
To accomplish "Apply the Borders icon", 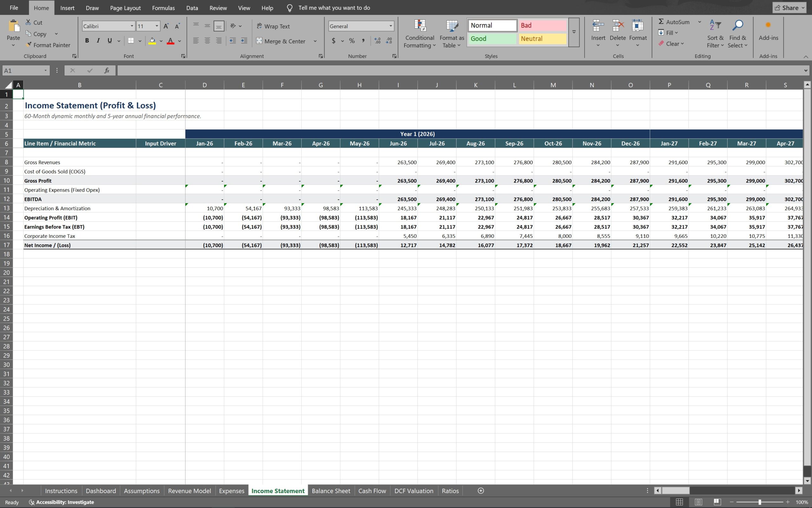I will pos(131,41).
